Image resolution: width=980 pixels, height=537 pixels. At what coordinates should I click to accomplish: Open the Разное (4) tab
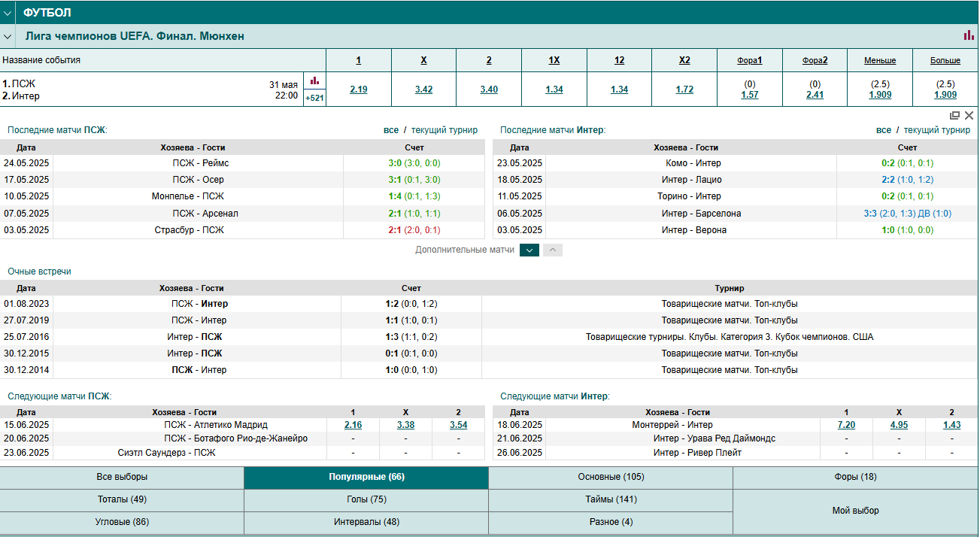611,522
